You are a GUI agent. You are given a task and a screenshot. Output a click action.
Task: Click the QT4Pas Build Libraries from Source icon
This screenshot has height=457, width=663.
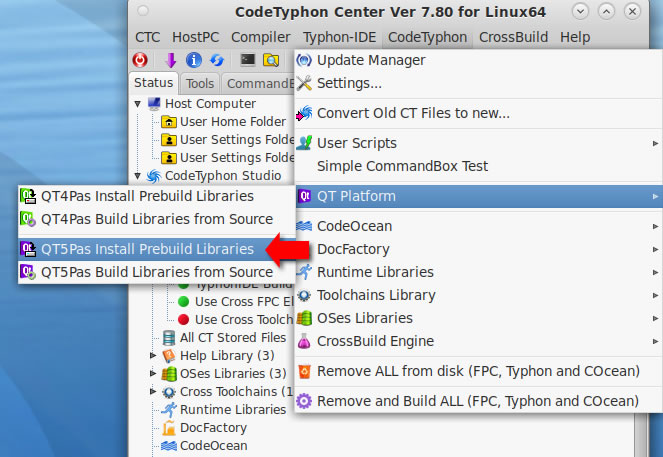pos(28,219)
